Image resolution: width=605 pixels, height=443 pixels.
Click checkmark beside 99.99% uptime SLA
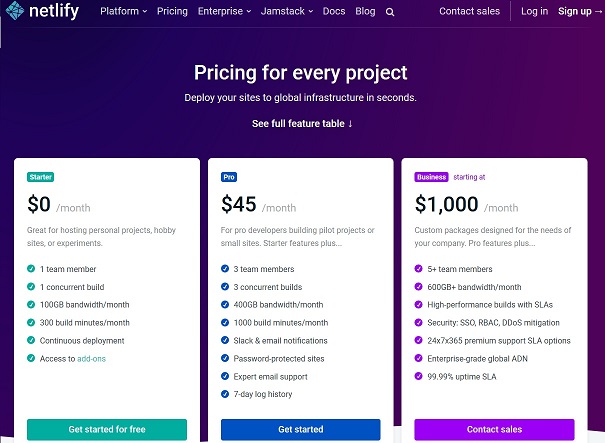[419, 376]
